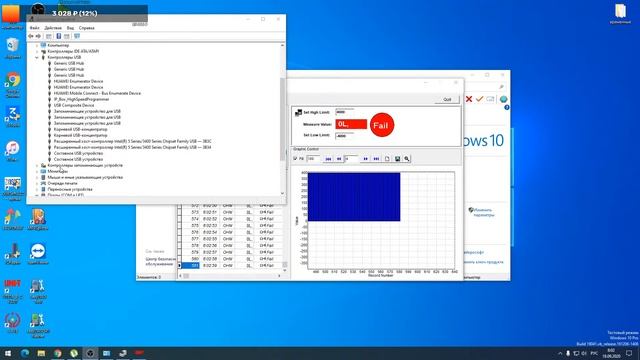This screenshot has height=360, width=640.
Task: Click globe icon in background window toolbar
Action: (503, 99)
